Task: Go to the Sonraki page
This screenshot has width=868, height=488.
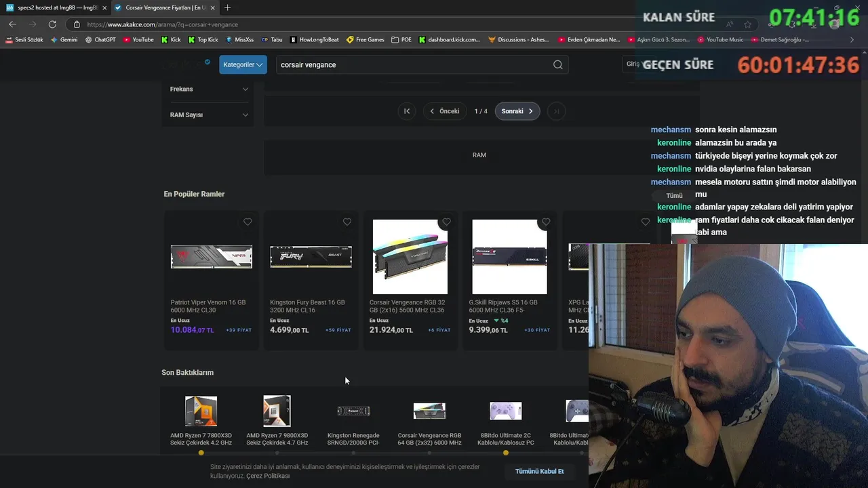Action: [x=517, y=111]
